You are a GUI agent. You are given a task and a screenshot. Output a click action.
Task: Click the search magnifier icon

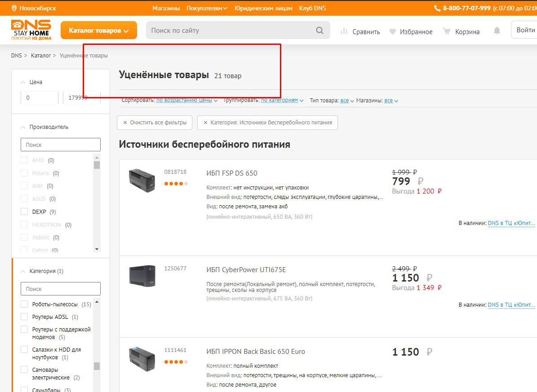pyautogui.click(x=320, y=31)
